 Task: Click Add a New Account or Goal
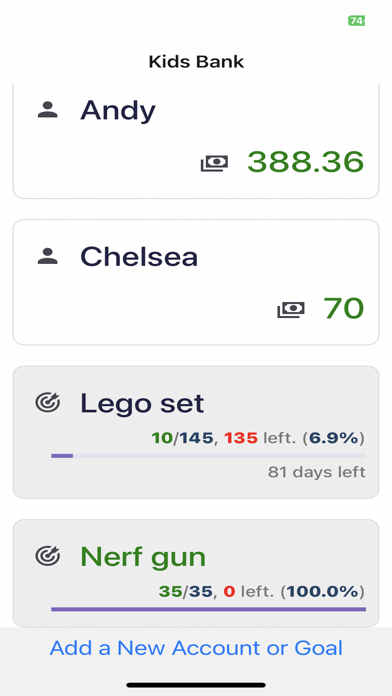tap(196, 648)
